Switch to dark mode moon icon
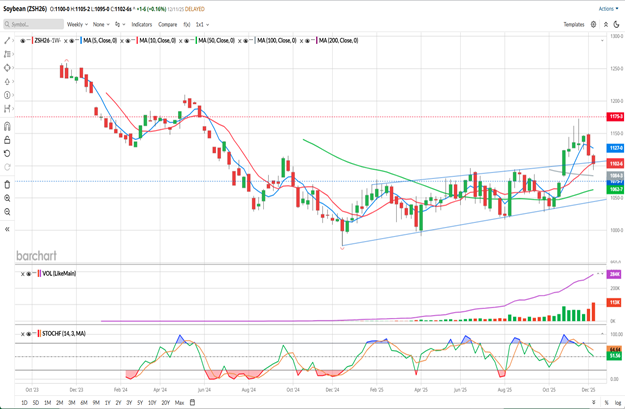Screen dimensions: 625x409 (616, 24)
